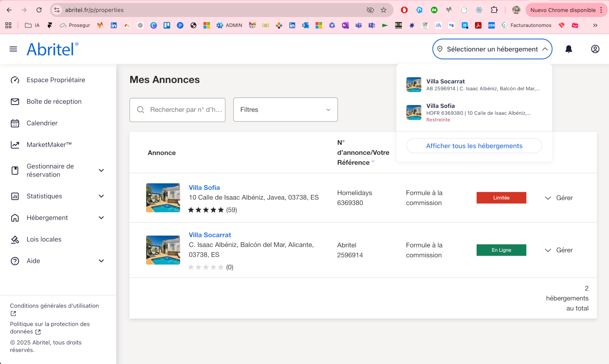Sort by N° d'annonce/Votre Référence column
609x364 pixels.
click(363, 153)
